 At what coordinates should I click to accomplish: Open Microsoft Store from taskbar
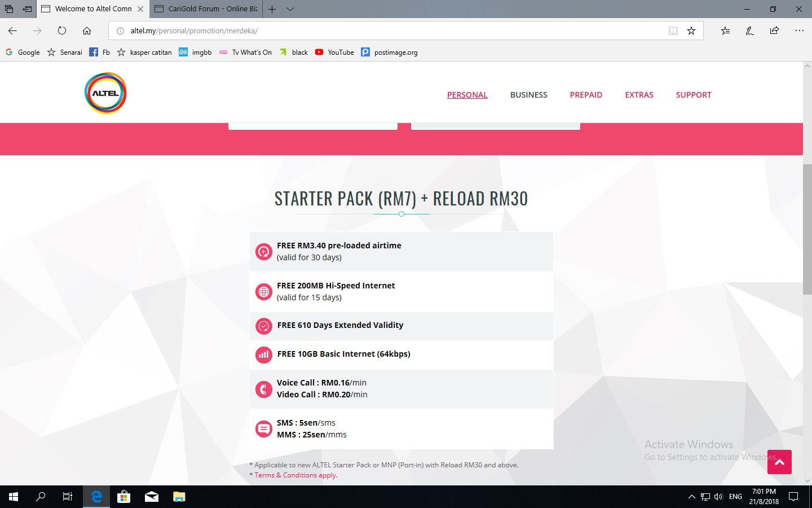(x=123, y=497)
